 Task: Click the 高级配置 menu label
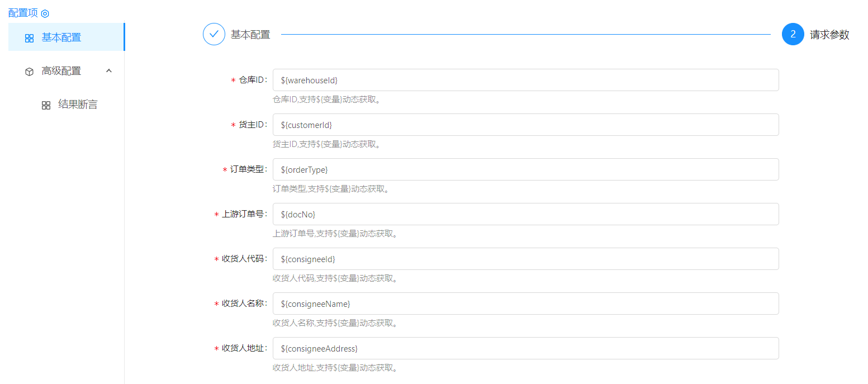click(x=61, y=71)
